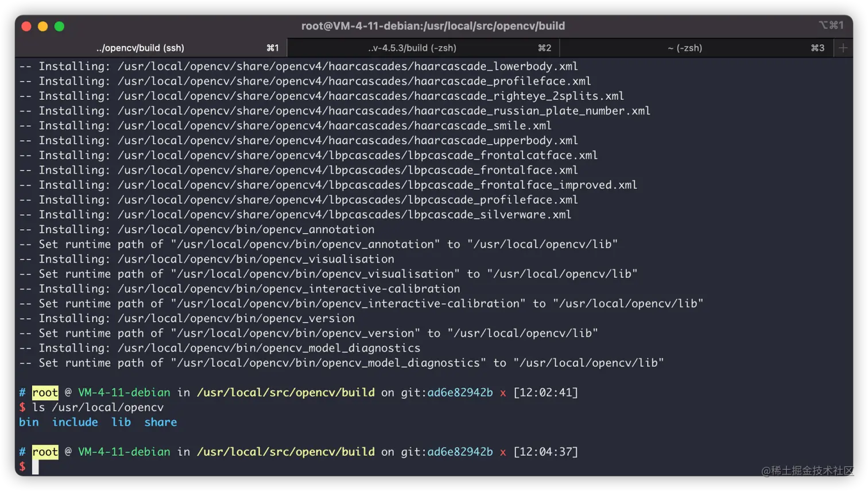This screenshot has height=491, width=868.
Task: Click the 'Set runtime path' opencv_model_diagnostics line
Action: tap(341, 364)
